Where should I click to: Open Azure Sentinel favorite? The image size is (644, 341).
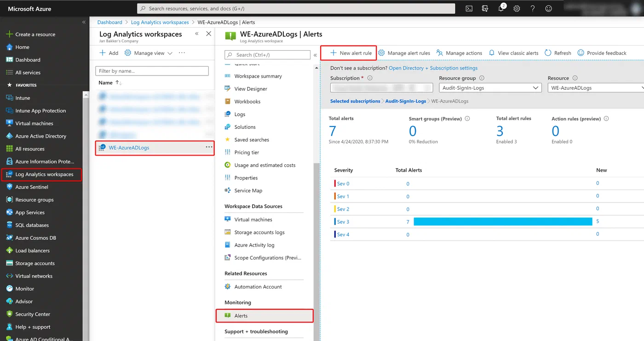click(32, 187)
